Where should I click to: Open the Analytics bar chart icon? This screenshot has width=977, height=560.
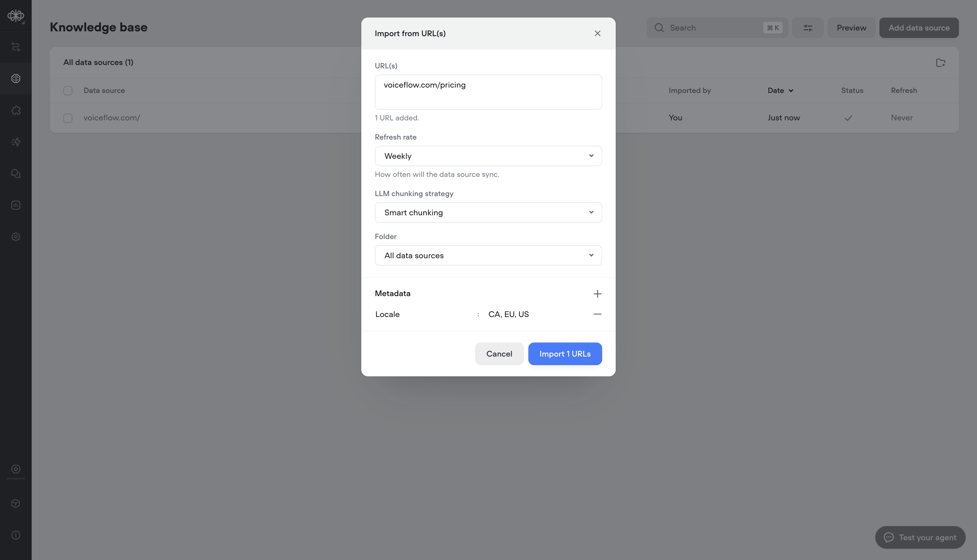(16, 205)
